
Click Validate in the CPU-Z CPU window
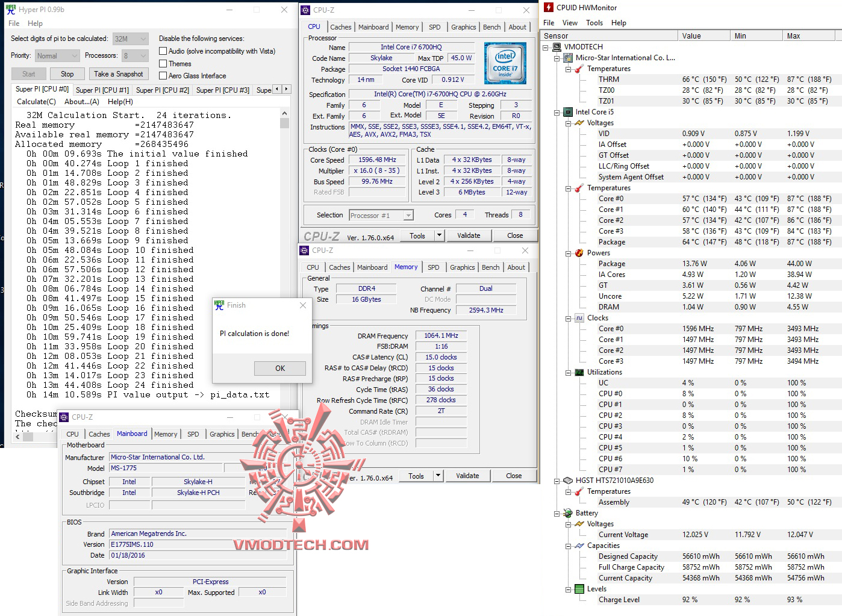click(x=469, y=235)
